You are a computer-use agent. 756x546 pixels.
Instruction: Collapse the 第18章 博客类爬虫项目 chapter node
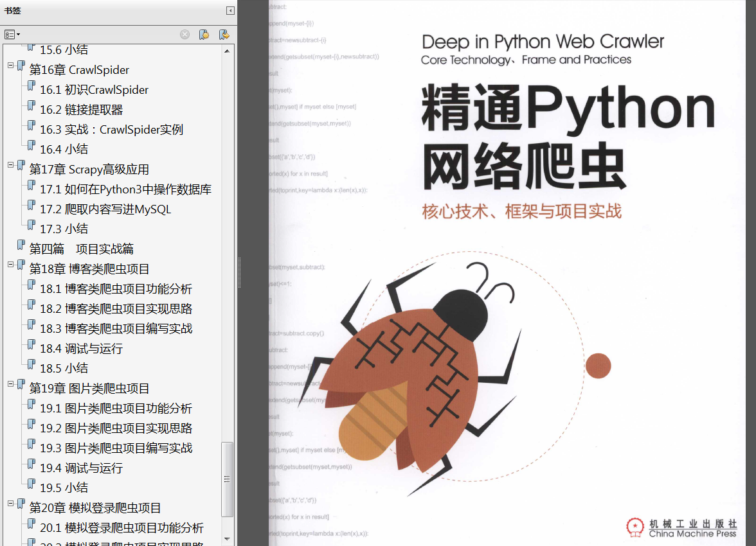[10, 265]
